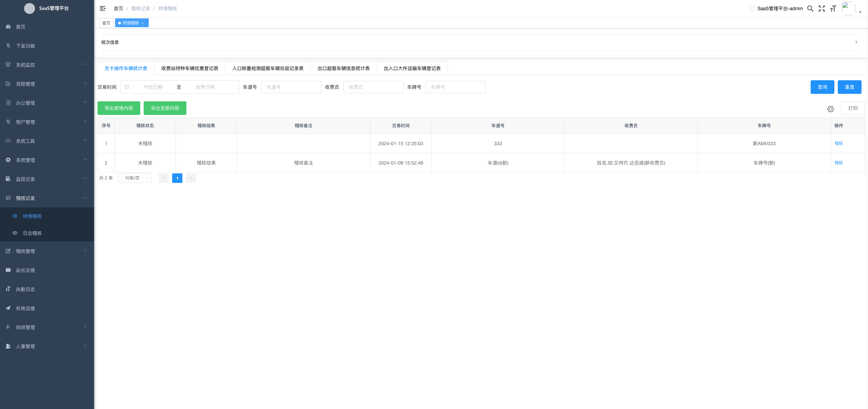
Task: Click the 人事管理 people icon
Action: pyautogui.click(x=8, y=346)
